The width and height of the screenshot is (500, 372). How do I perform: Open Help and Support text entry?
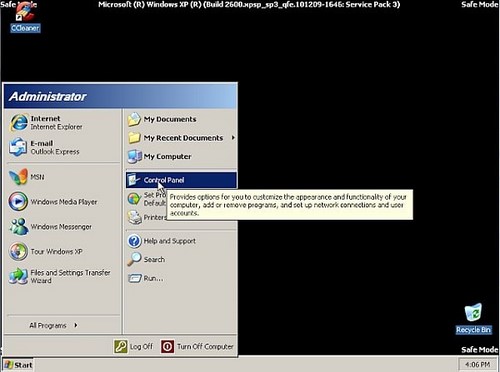tap(170, 241)
